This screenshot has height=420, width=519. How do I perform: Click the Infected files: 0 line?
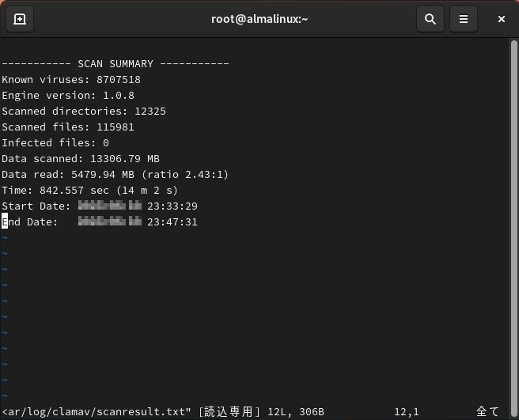(x=55, y=142)
